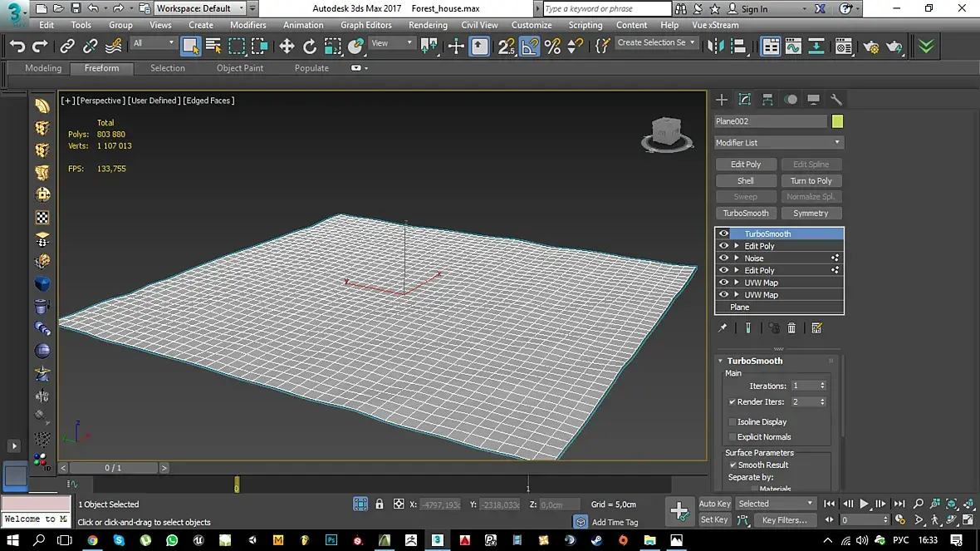Click the Symmetry modifier button
Viewport: 980px width, 551px height.
point(811,214)
